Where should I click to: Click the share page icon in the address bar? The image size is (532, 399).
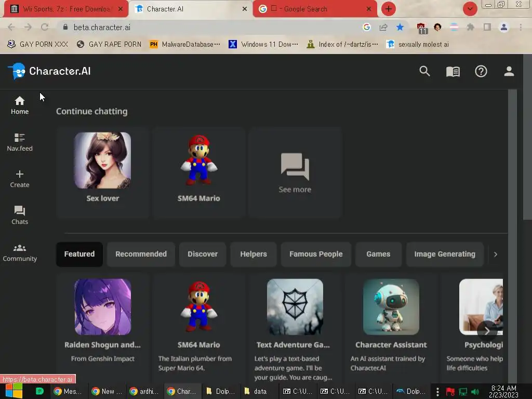click(x=383, y=27)
